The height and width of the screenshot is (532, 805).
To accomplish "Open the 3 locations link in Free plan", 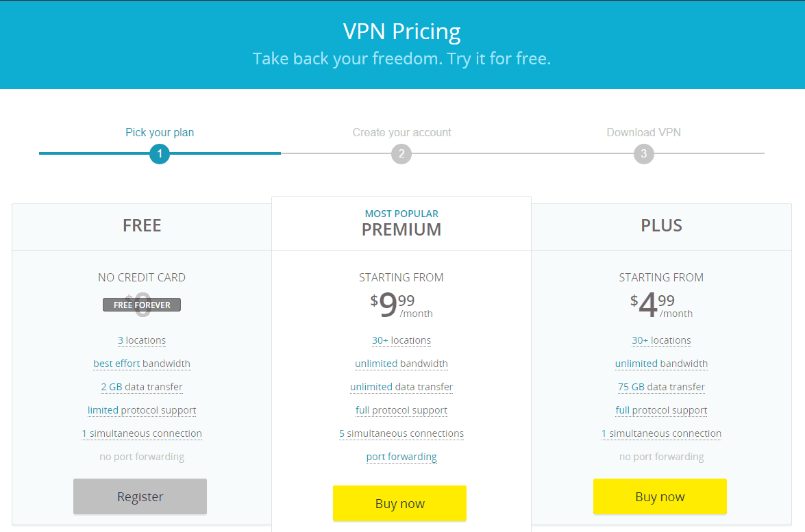I will (x=142, y=340).
